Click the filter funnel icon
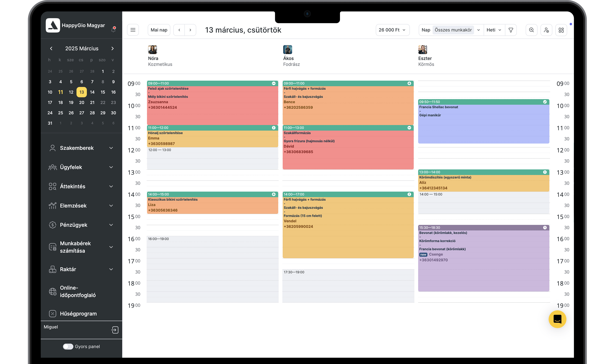The image size is (614, 364). [511, 30]
